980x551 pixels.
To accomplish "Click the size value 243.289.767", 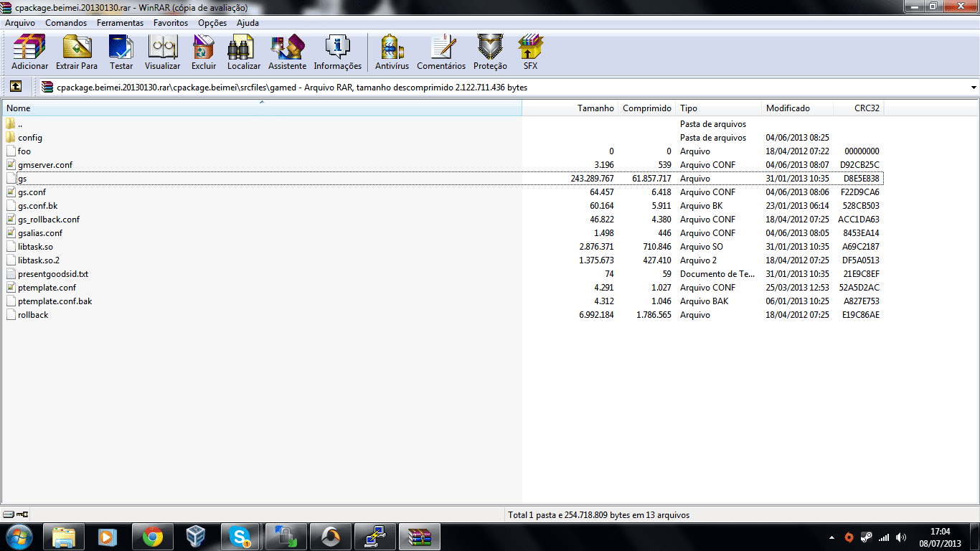I will (593, 179).
